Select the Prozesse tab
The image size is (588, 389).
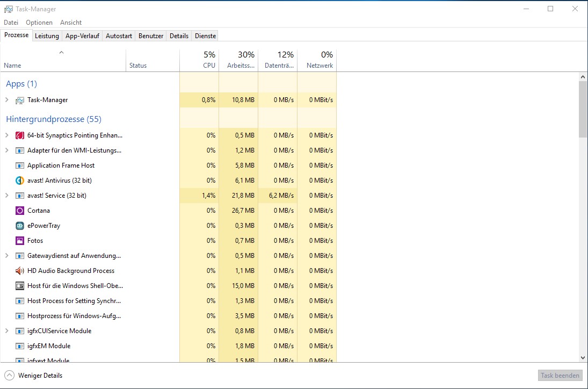point(16,35)
